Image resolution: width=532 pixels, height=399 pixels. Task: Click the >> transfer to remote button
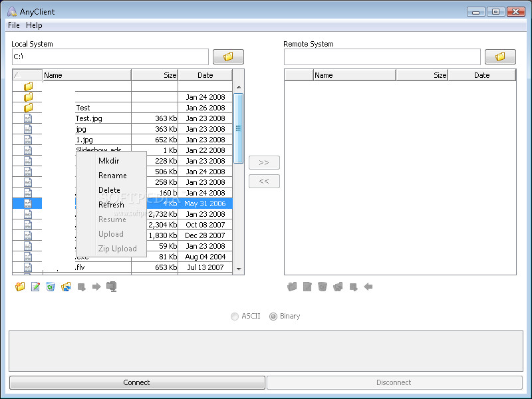coord(264,162)
